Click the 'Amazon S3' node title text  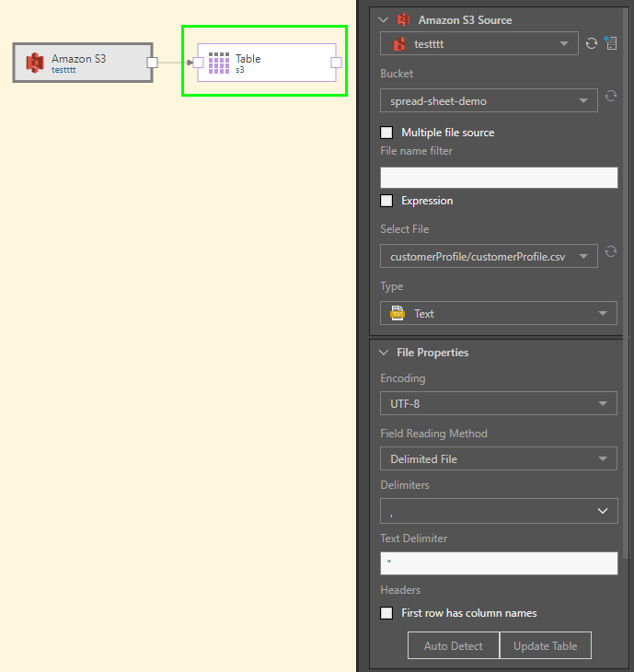coord(78,59)
